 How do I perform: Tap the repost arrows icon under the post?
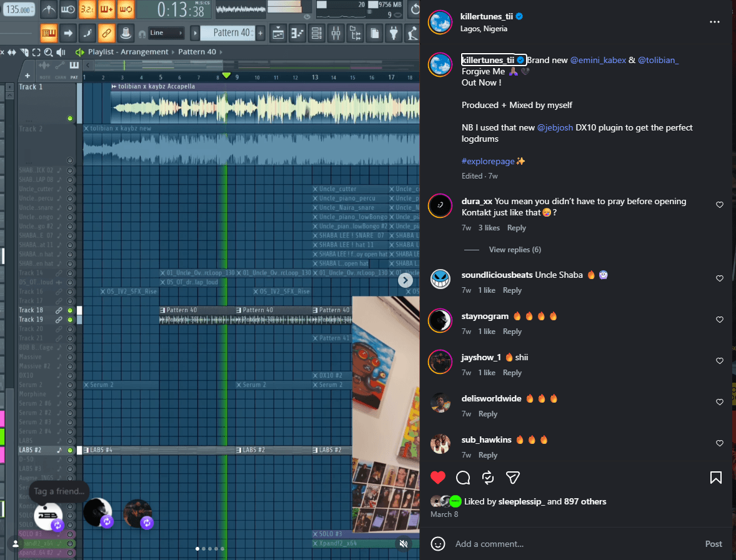point(488,478)
